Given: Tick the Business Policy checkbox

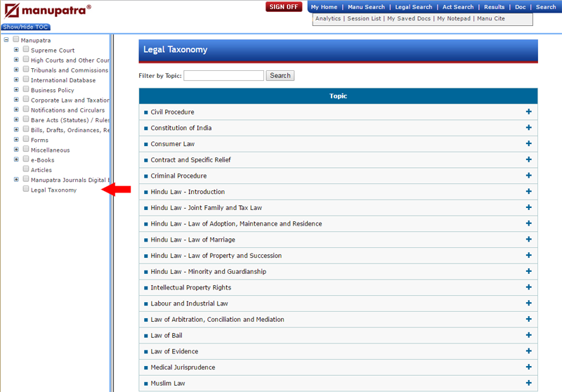Looking at the screenshot, I should point(26,89).
